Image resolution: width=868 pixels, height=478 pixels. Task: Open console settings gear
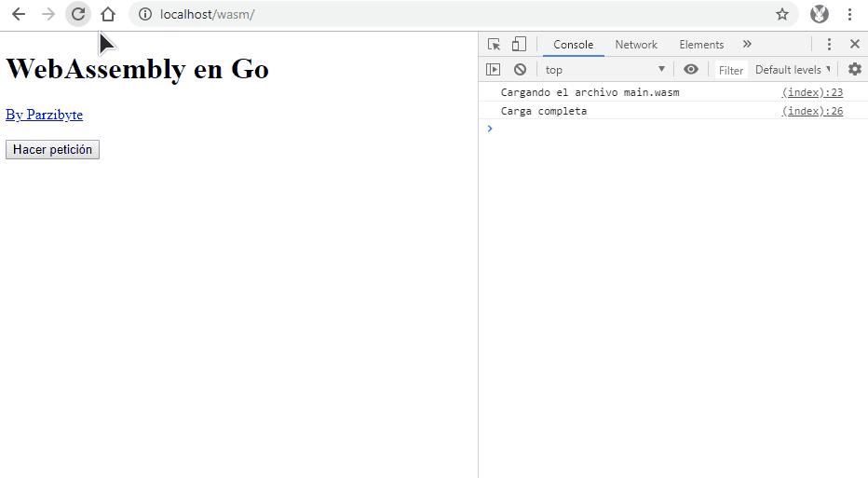(854, 69)
